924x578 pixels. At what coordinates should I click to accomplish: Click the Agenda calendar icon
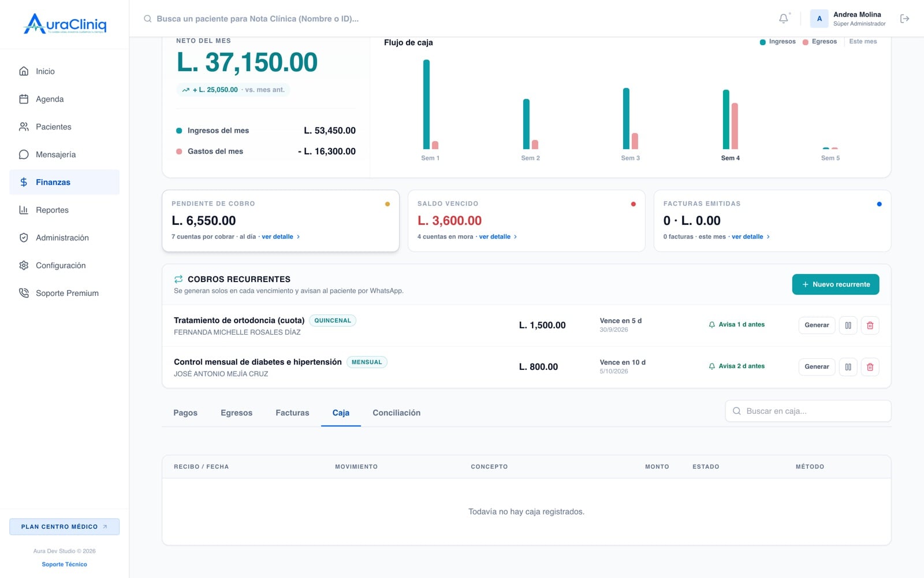point(24,99)
